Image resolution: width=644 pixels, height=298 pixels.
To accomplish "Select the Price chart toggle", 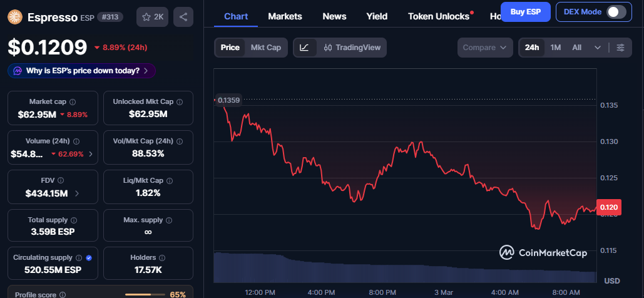I will click(230, 48).
